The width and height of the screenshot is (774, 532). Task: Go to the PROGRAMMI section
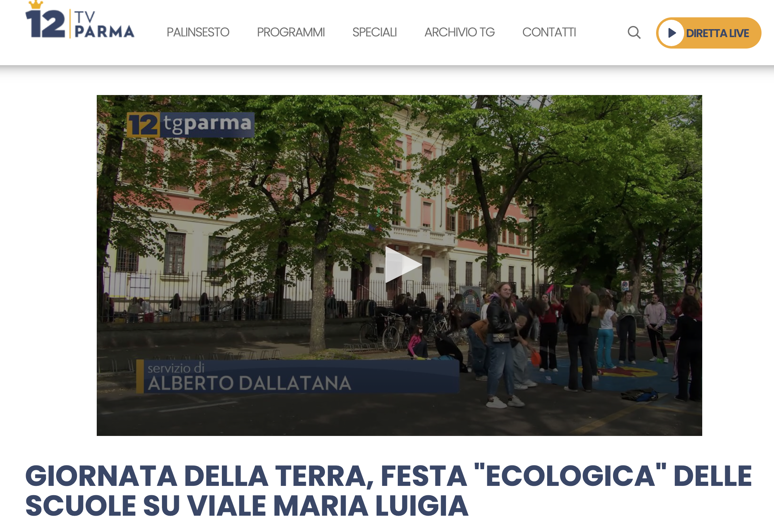pyautogui.click(x=291, y=32)
